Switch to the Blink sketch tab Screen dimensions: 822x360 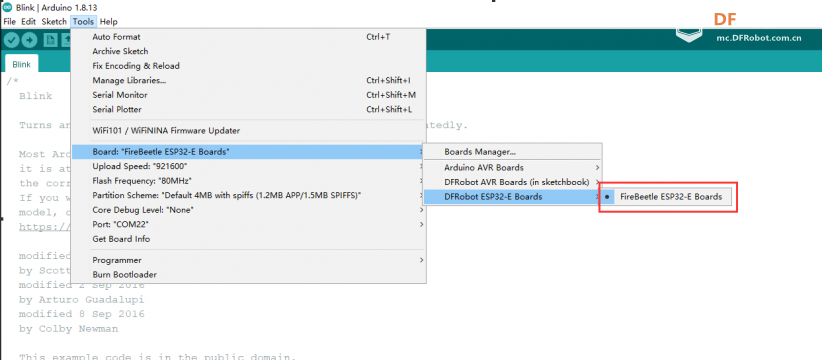point(21,64)
